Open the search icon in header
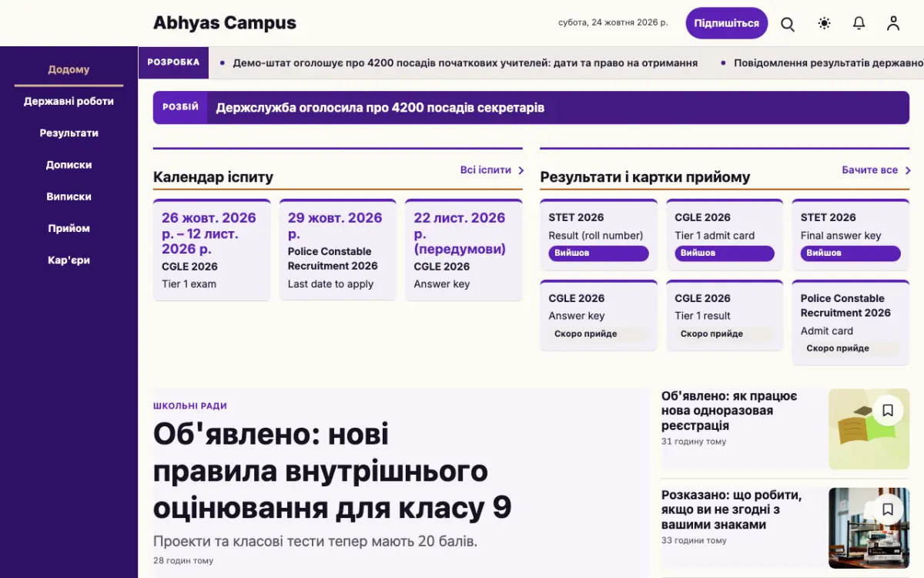The width and height of the screenshot is (924, 578). (x=788, y=24)
